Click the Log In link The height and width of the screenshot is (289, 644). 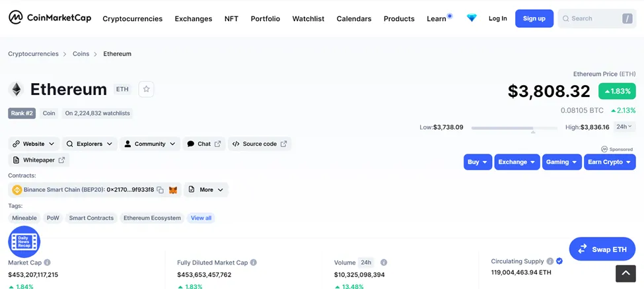point(498,18)
